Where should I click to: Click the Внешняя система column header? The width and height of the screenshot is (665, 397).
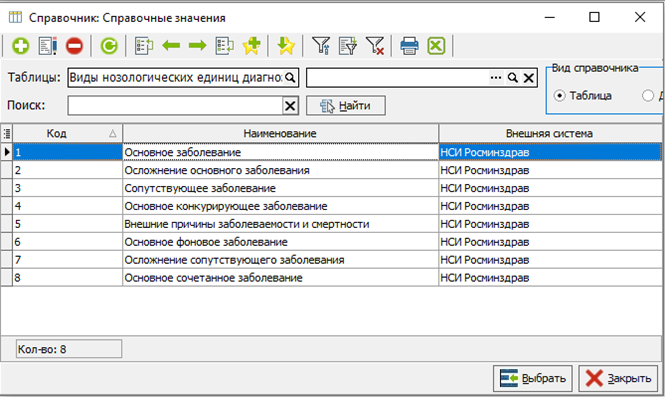pos(550,134)
